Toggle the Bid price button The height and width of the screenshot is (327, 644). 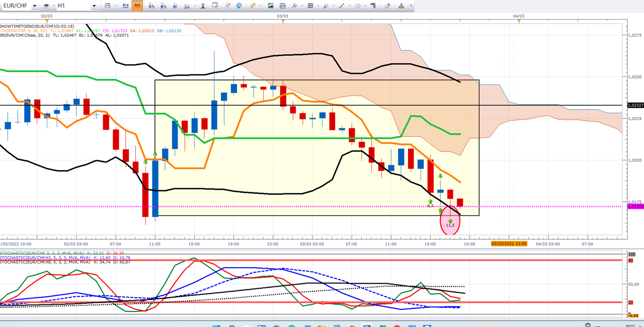click(x=126, y=6)
